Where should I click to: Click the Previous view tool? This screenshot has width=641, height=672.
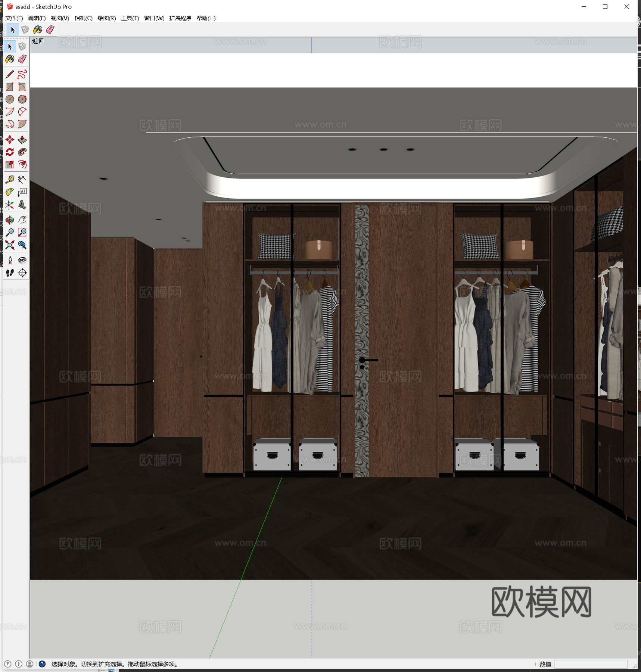point(22,245)
